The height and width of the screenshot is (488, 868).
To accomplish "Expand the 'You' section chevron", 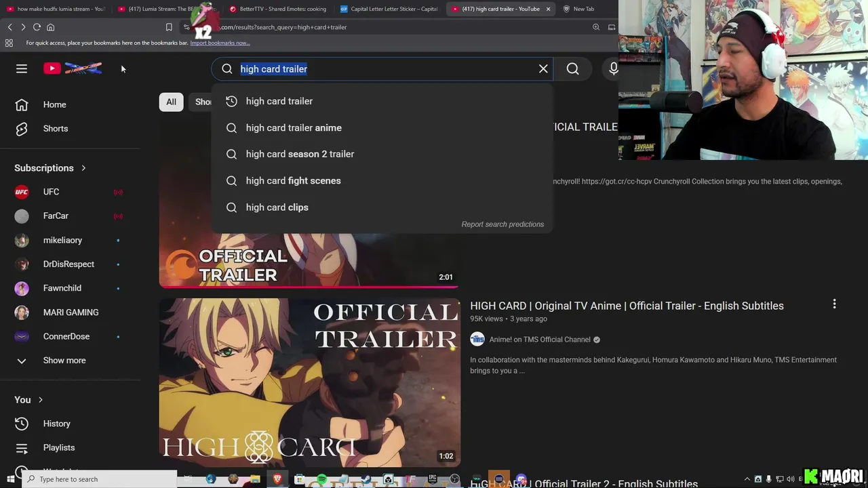I will click(x=41, y=400).
